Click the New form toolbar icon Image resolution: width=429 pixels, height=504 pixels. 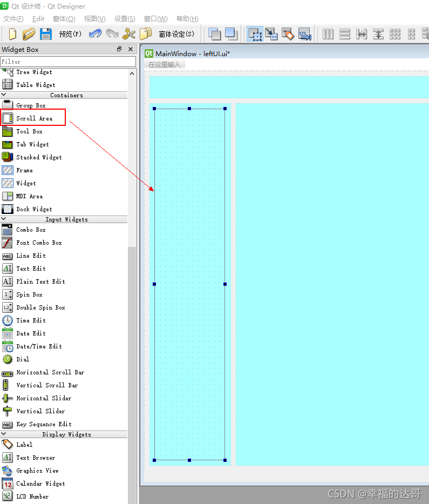point(12,33)
